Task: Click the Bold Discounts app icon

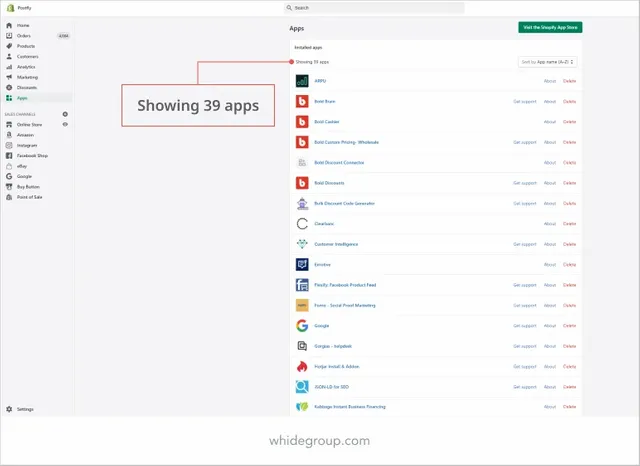Action: [302, 183]
